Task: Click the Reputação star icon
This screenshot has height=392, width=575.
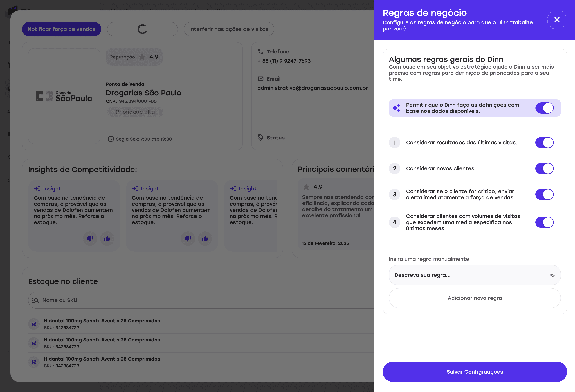Action: tap(142, 57)
